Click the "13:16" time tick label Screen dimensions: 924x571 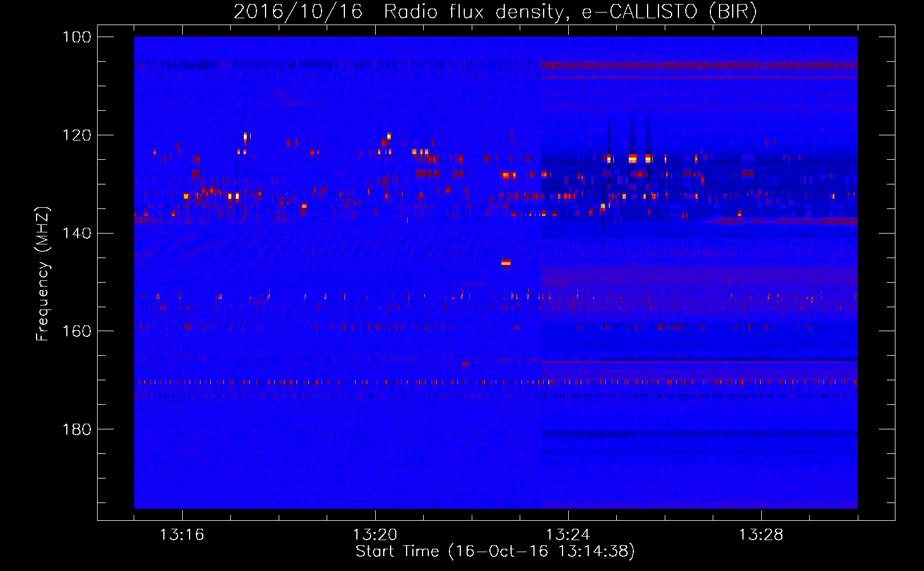(182, 535)
